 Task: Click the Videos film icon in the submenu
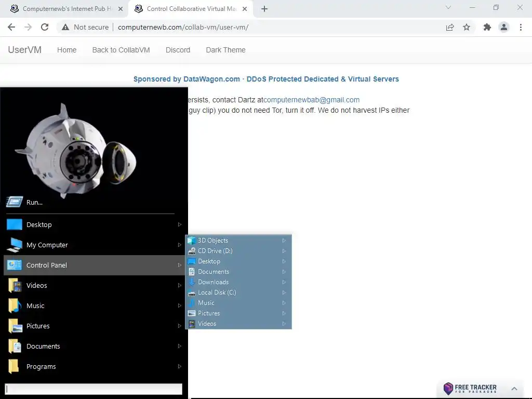click(x=192, y=324)
